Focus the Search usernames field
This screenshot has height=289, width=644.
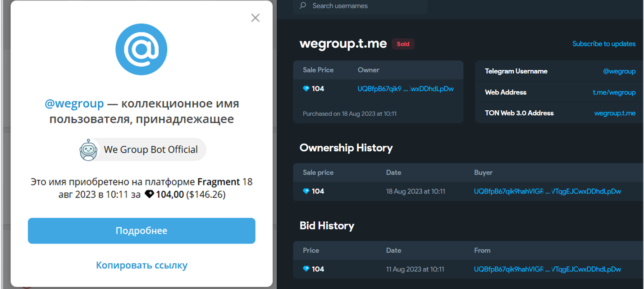pyautogui.click(x=360, y=6)
